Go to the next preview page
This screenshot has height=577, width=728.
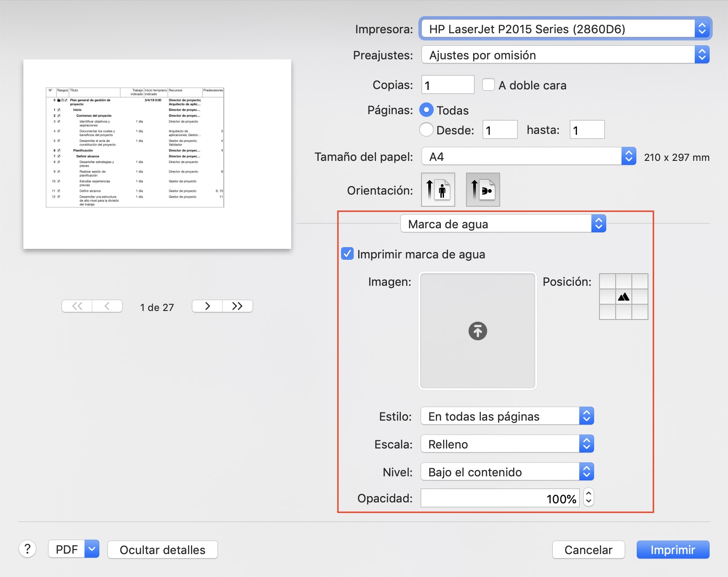[x=207, y=306]
